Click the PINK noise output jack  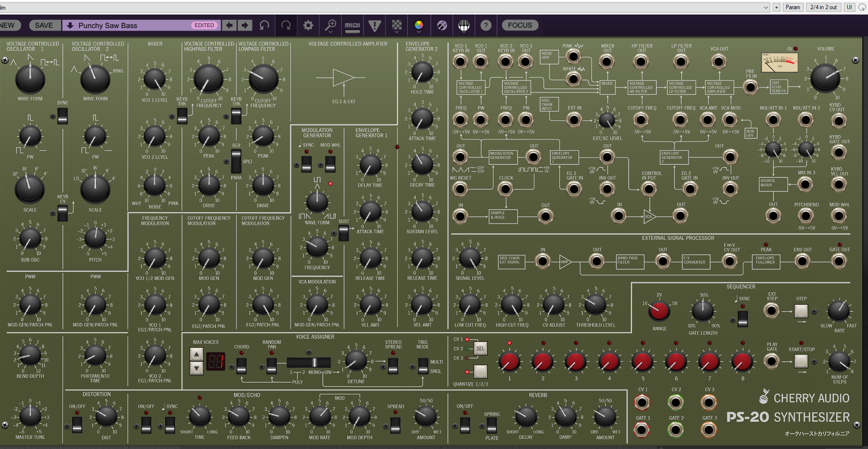pyautogui.click(x=573, y=57)
